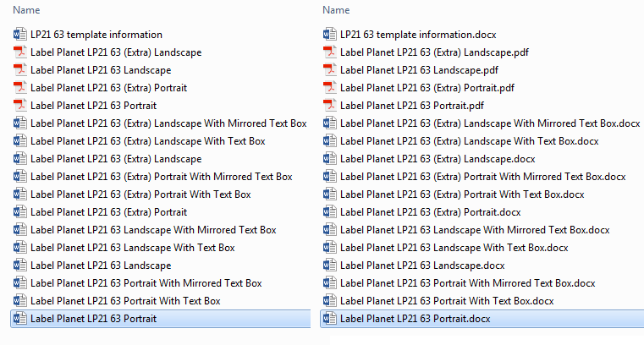Click Word icon beside (Extra) Landscape With Mirrored Text Box.docx

(329, 123)
